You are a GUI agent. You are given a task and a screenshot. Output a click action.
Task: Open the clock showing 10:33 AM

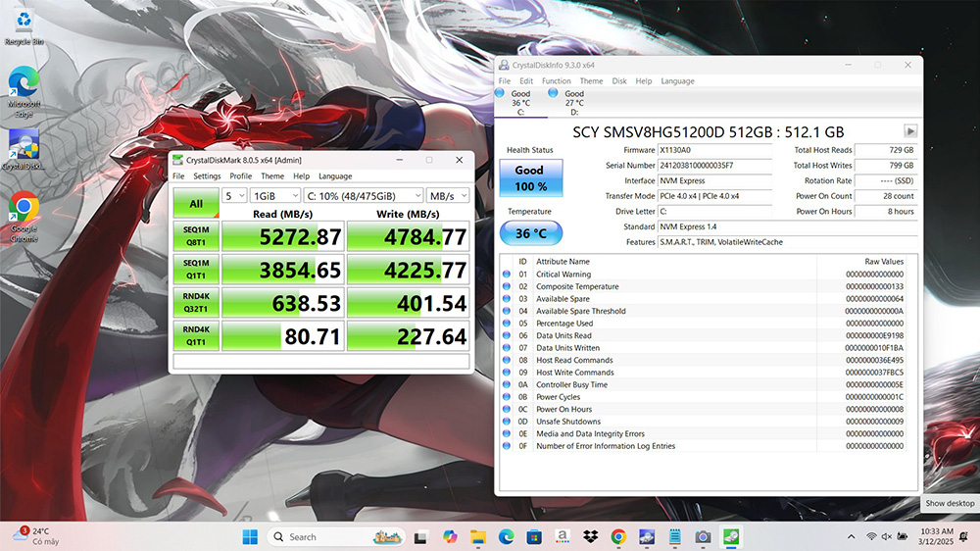coord(936,536)
